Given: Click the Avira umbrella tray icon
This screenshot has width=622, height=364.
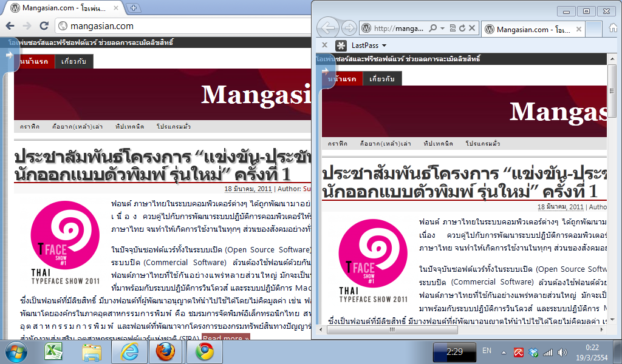Looking at the screenshot, I should (519, 352).
